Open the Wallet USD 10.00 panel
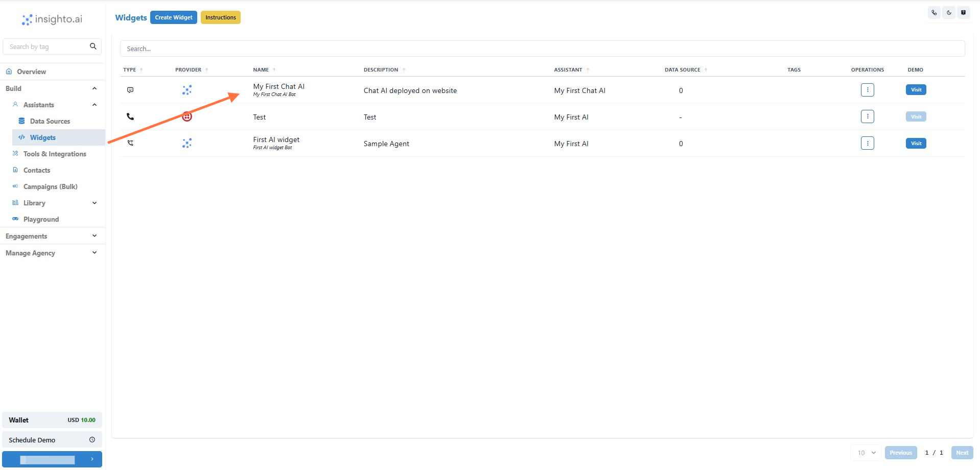The width and height of the screenshot is (980, 470). pyautogui.click(x=52, y=420)
